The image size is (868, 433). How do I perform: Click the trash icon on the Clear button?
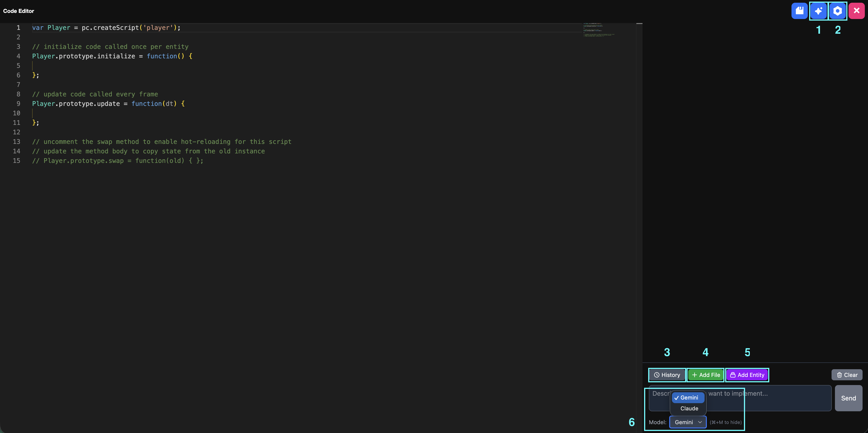pyautogui.click(x=839, y=375)
